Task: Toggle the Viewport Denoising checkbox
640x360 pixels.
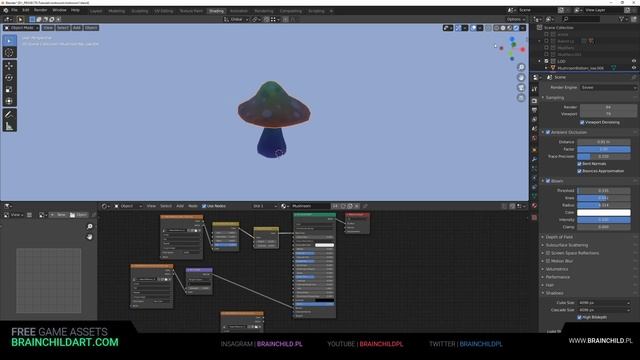Action: pyautogui.click(x=582, y=122)
